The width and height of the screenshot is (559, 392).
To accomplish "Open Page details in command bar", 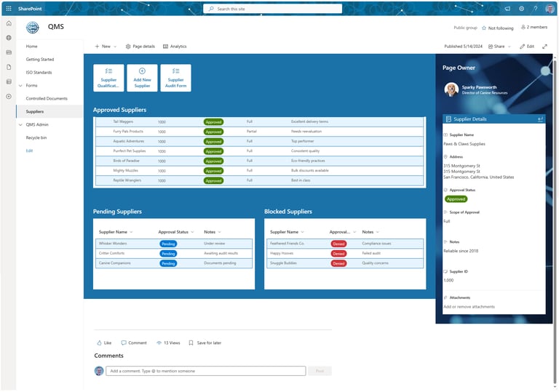I will click(x=140, y=47).
